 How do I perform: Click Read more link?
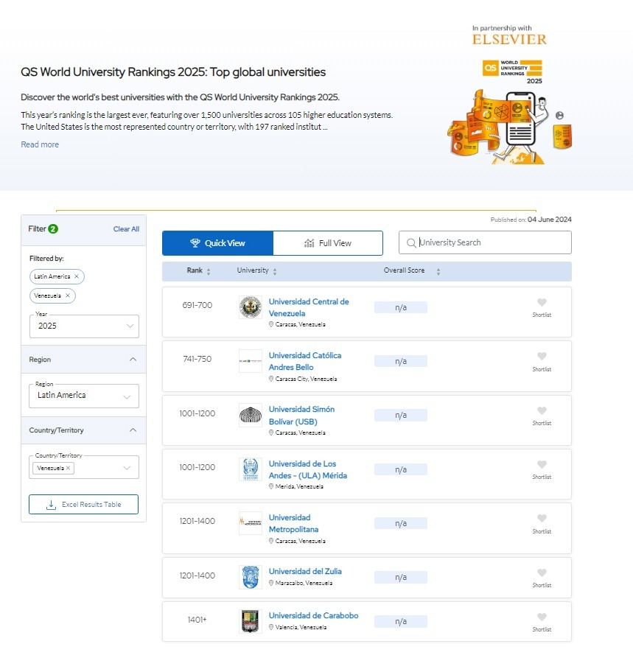click(x=40, y=144)
